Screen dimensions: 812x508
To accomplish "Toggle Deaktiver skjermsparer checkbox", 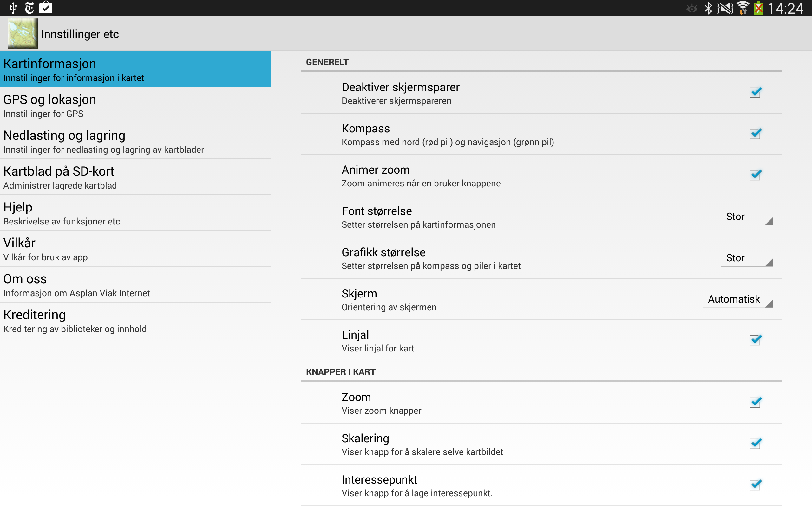I will (x=755, y=92).
